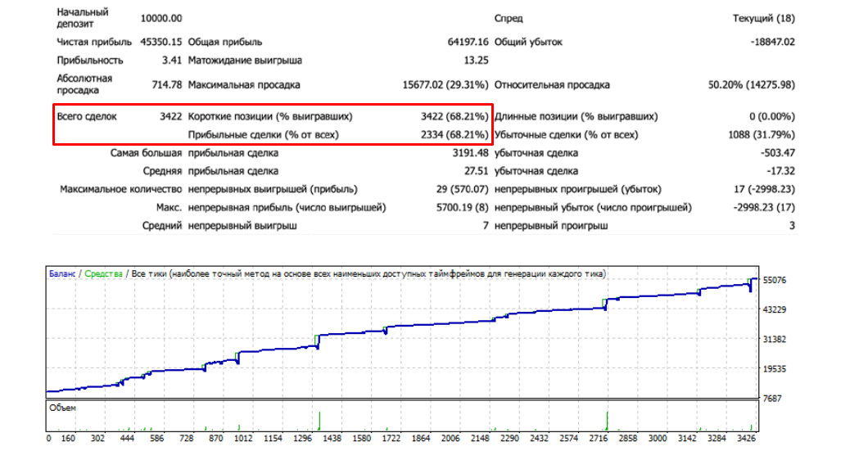
Task: Select the Максимальная просадка value 15677.02 (29.31%)
Action: point(445,84)
